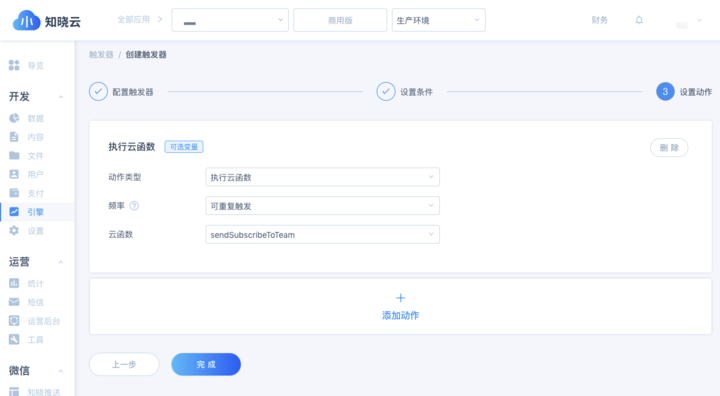Open the 短信 envelope icon in sidebar
Screen dimensions: 720x396
(14, 302)
